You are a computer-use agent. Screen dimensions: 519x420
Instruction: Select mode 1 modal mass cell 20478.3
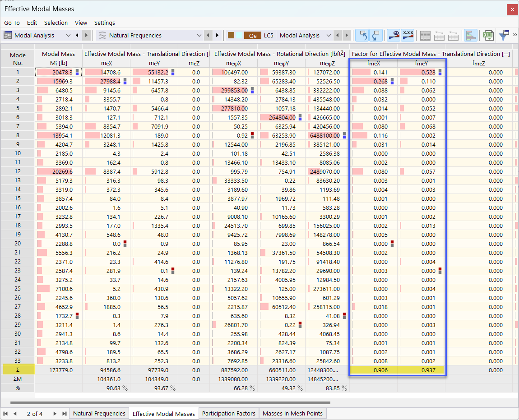[x=58, y=72]
